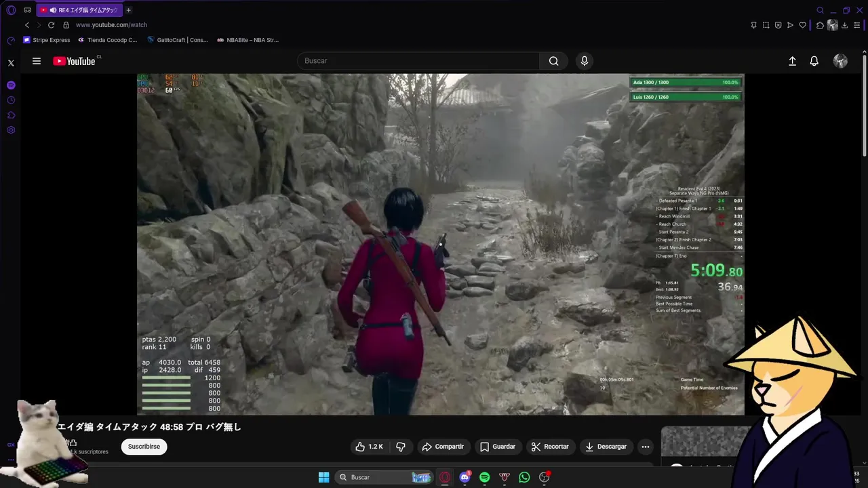Open sidebar settings gear icon
Image resolution: width=868 pixels, height=488 pixels.
11,130
